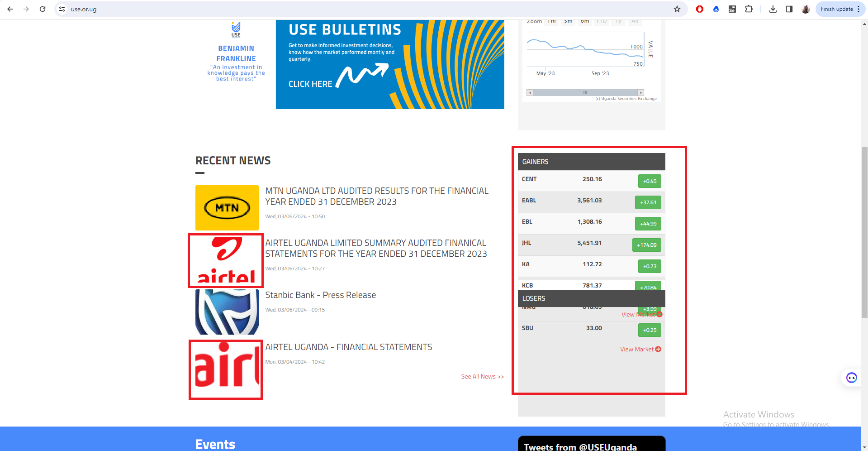Viewport: 868px width, 451px height.
Task: Follow View Market link below SBU row
Action: [640, 350]
